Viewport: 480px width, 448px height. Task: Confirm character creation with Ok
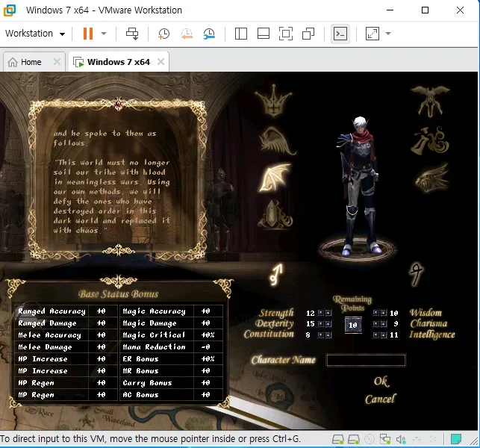click(x=381, y=382)
